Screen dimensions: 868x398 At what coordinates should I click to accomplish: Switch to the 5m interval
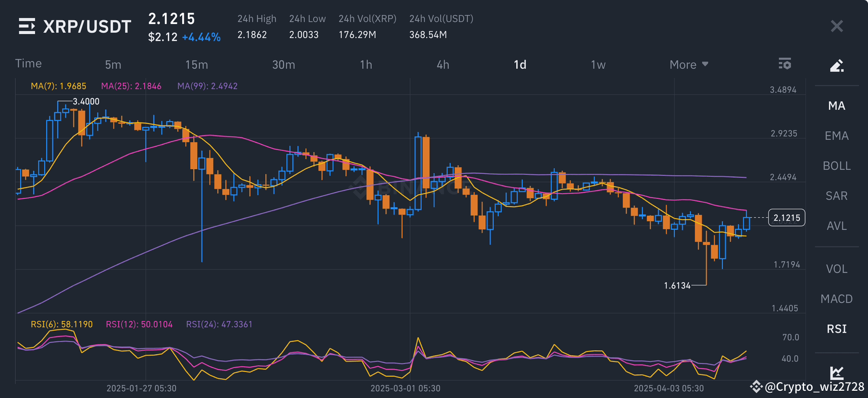point(113,64)
